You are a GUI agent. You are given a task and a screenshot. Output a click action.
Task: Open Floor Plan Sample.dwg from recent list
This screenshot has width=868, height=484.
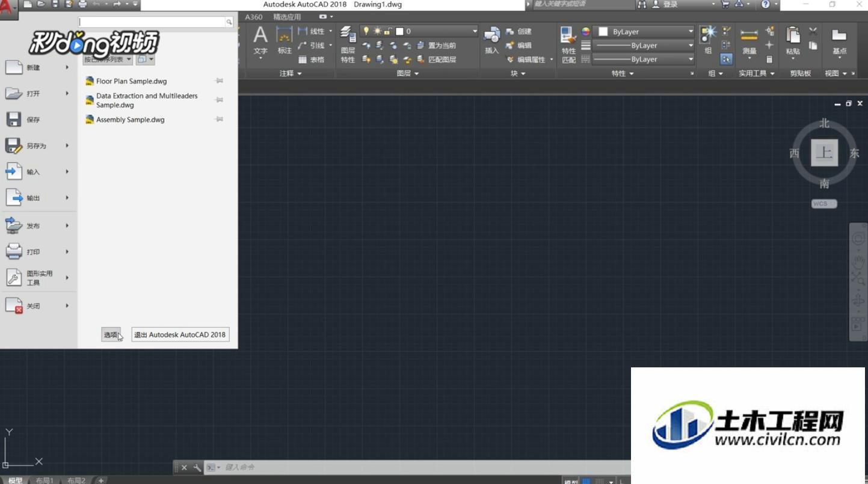[x=131, y=81]
